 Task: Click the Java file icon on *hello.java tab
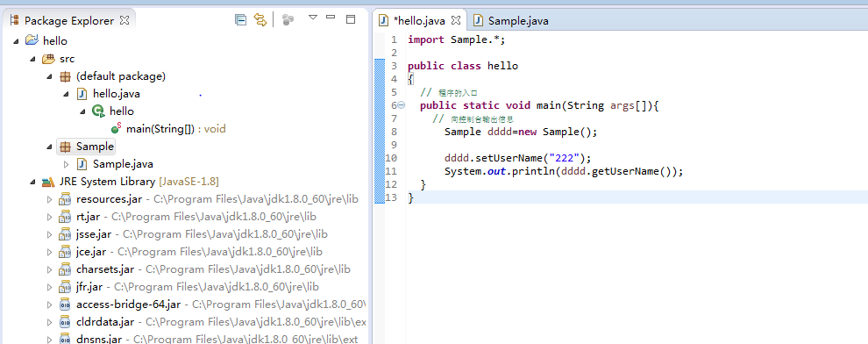coord(383,21)
